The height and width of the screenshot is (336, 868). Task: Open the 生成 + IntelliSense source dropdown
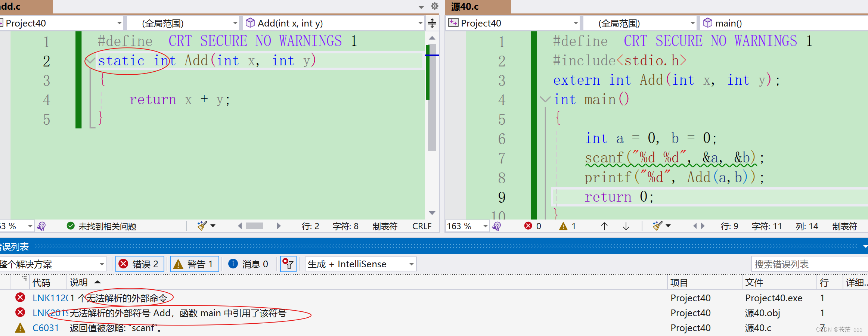coord(360,264)
